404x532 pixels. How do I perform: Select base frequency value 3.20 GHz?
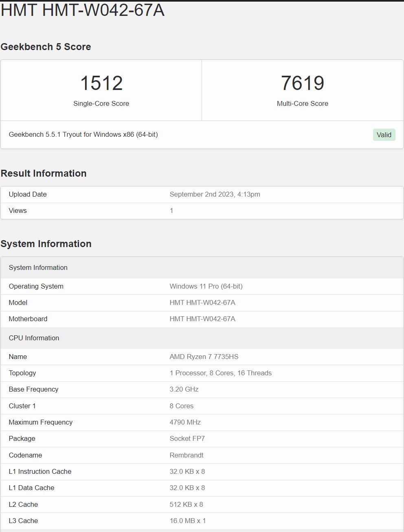pyautogui.click(x=184, y=389)
